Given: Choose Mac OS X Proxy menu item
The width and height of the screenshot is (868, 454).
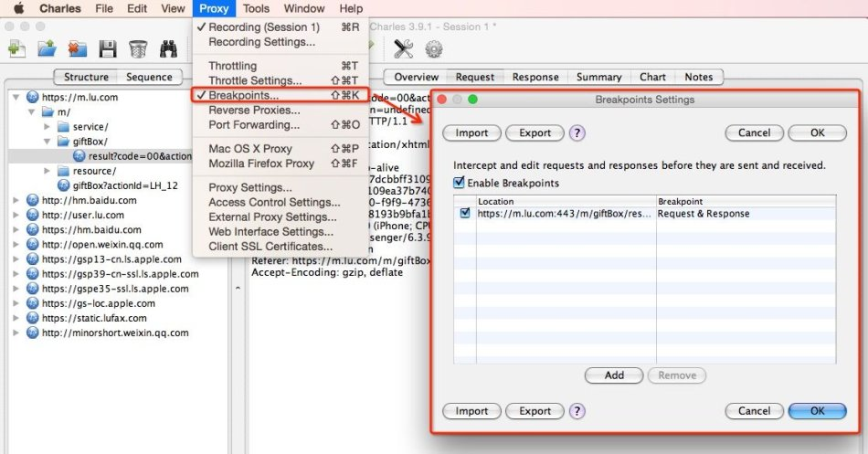Looking at the screenshot, I should (281, 148).
